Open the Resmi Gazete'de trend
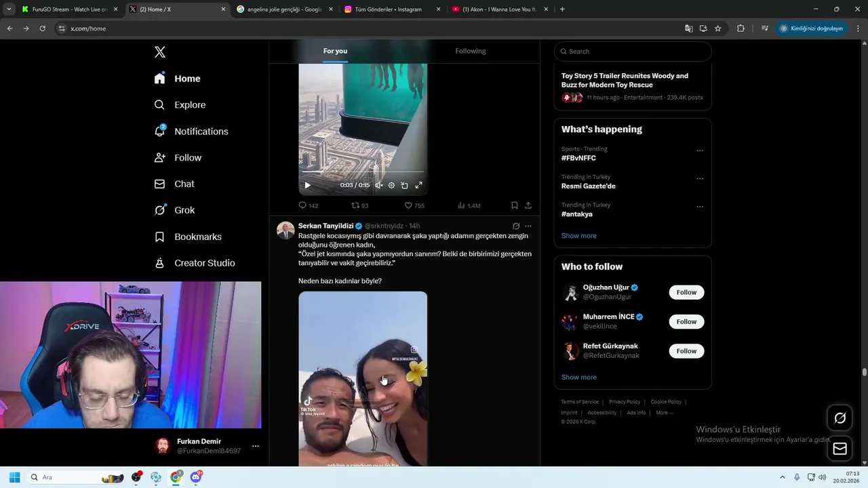This screenshot has width=868, height=488. pos(589,186)
